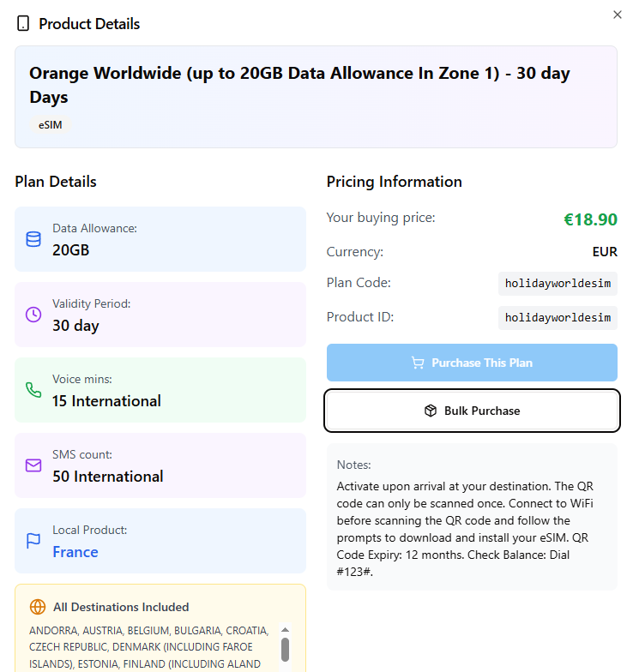This screenshot has width=633, height=672.
Task: Click the phone handset icon for Voice mins
Action: tap(33, 390)
